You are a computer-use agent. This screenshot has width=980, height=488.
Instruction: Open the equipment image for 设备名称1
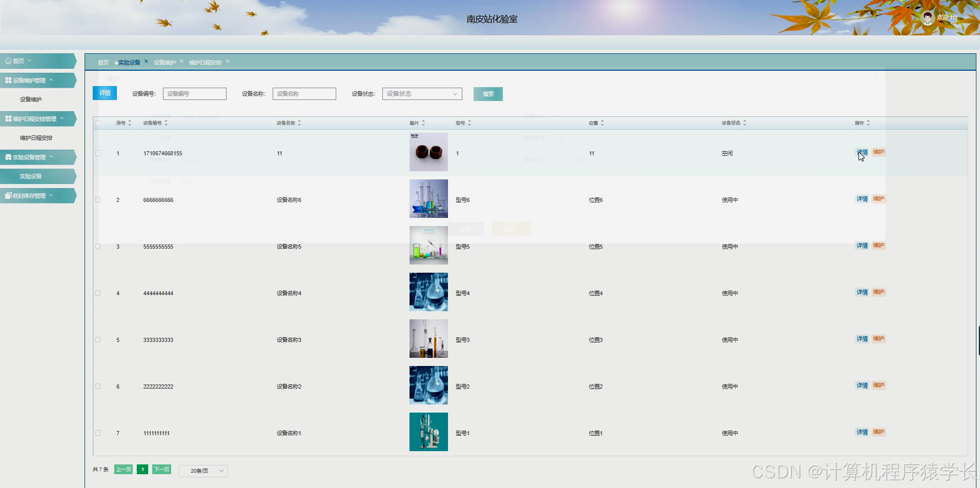[428, 432]
